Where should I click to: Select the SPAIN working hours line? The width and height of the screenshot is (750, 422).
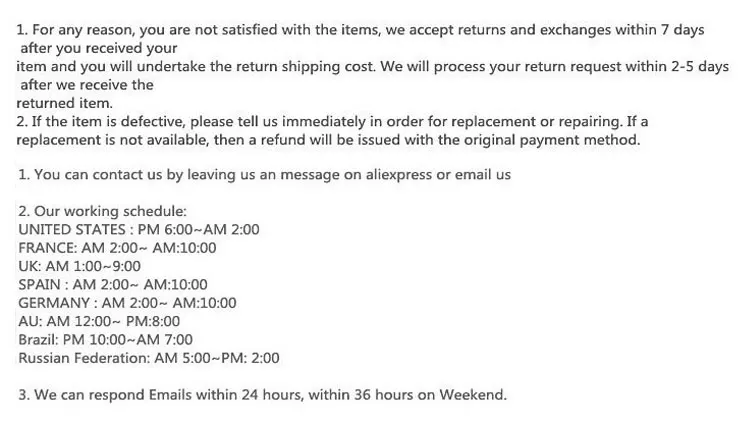tap(113, 285)
